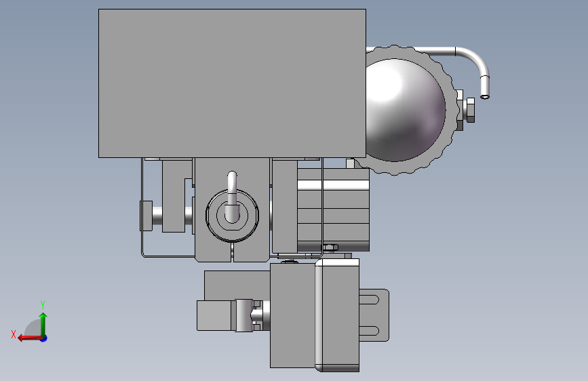Click the blue Z axis dot of triad
This screenshot has width=588, height=381.
tap(44, 338)
